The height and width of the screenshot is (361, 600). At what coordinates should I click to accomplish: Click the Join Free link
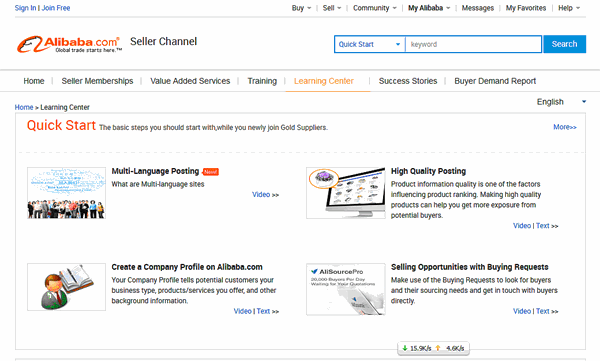click(56, 8)
